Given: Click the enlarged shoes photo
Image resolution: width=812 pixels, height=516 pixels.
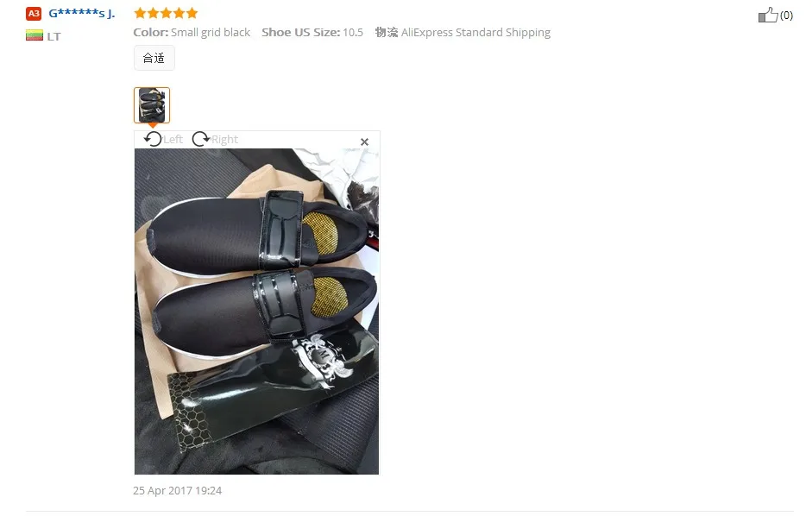Looking at the screenshot, I should 256,311.
